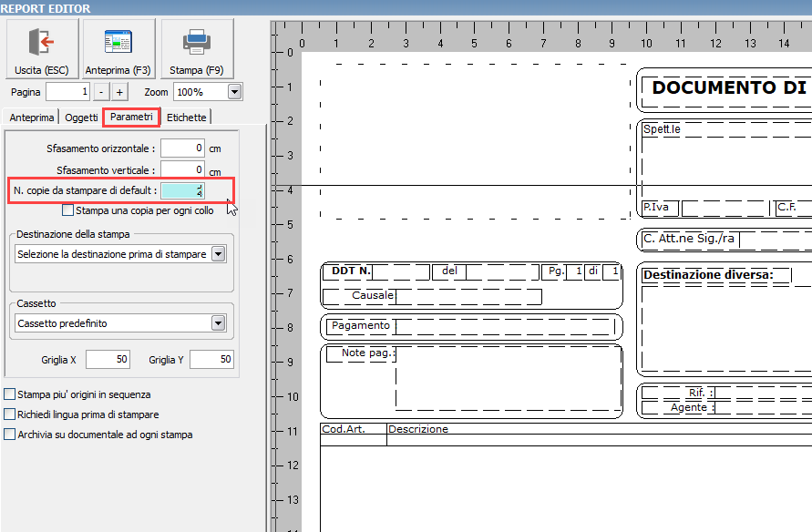The image size is (812, 532).
Task: Select the DOCUMENTO DI title object
Action: [729, 87]
